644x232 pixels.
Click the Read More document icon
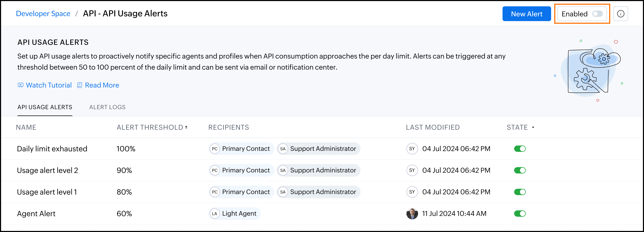point(80,85)
